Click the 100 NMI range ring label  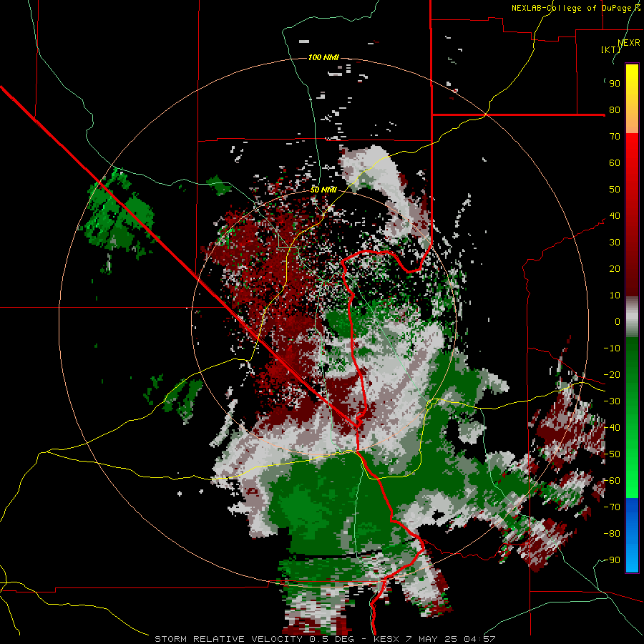pos(323,57)
